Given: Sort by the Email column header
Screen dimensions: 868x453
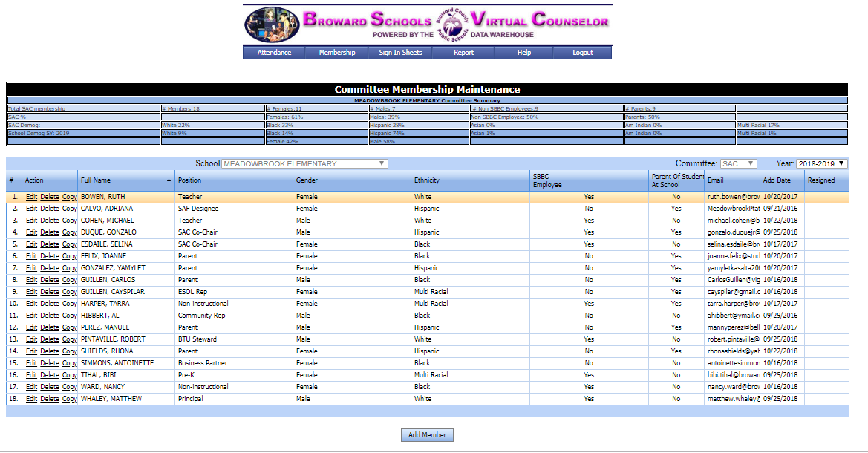Looking at the screenshot, I should (x=732, y=180).
